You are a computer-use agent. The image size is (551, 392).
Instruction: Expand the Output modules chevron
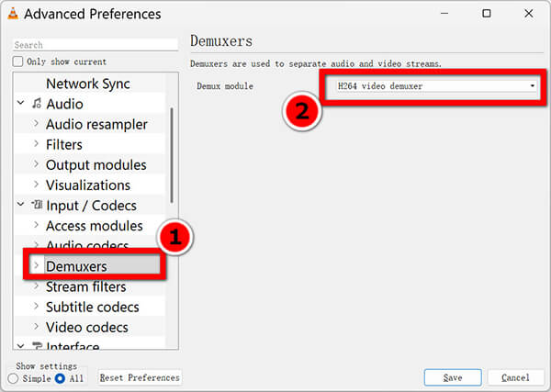point(36,164)
